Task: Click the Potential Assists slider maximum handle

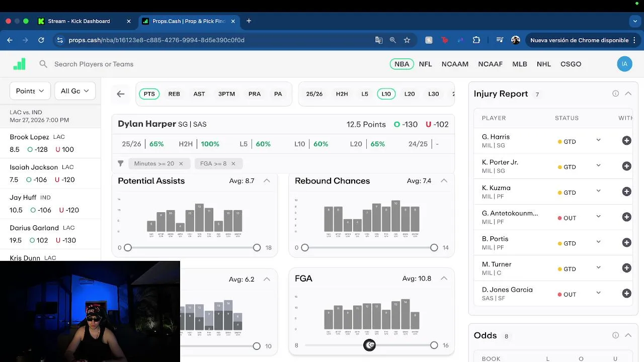Action: click(257, 247)
